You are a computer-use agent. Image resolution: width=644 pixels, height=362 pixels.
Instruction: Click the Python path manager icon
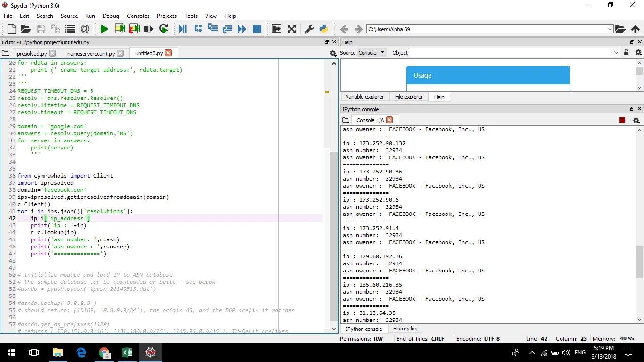click(x=323, y=29)
